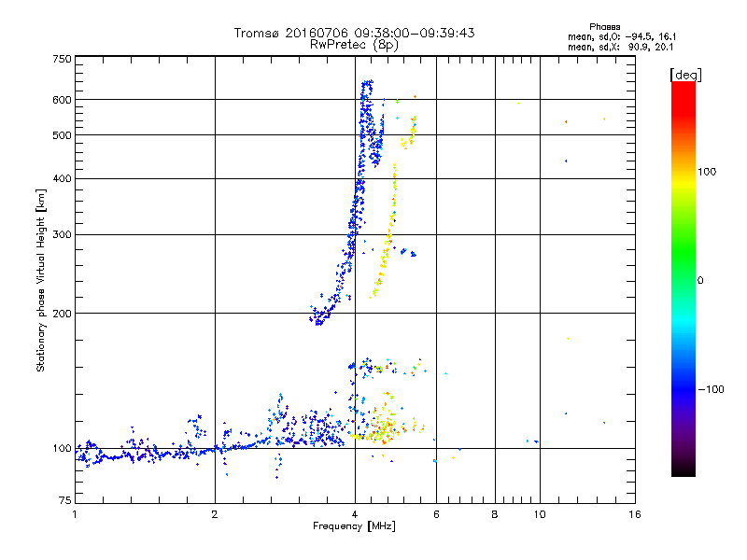
Task: Click the '200' y-axis tick label
Action: point(62,314)
